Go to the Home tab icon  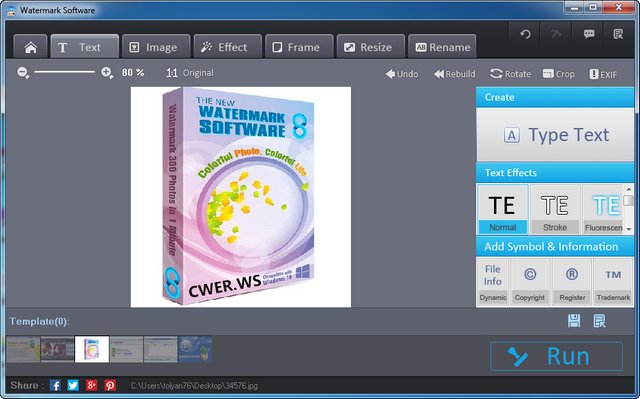31,47
